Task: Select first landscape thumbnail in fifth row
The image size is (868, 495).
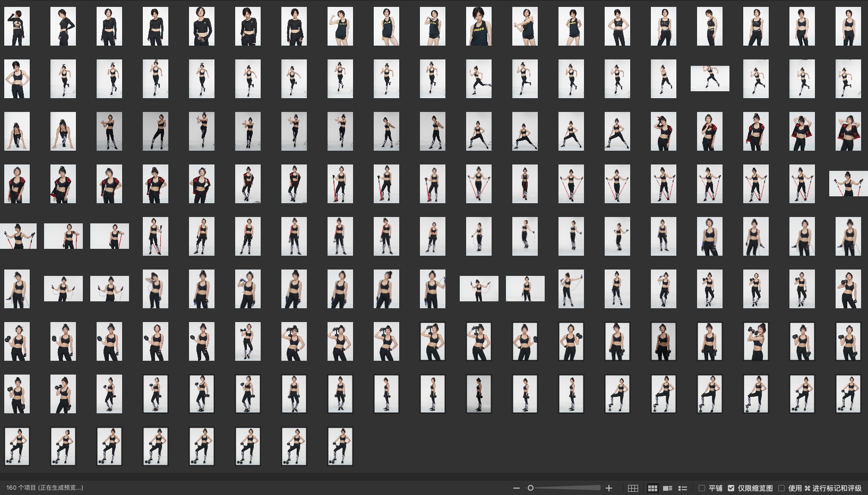Action: click(19, 236)
